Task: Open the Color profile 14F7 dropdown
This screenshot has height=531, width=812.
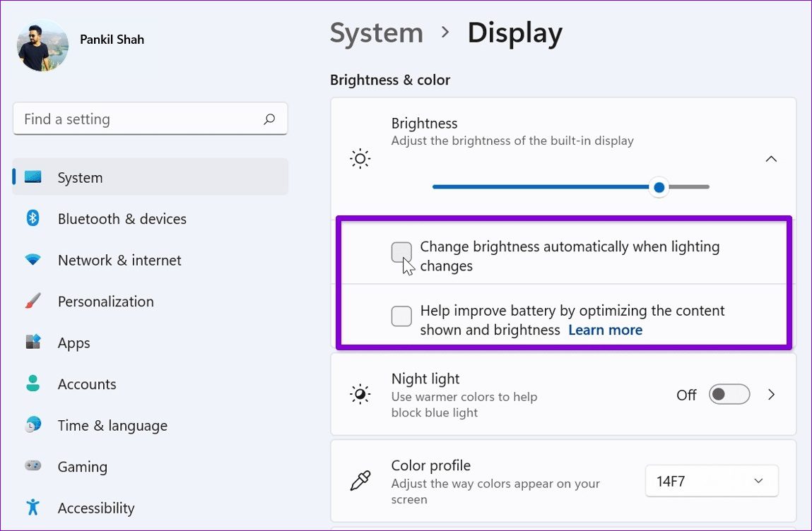Action: (711, 481)
